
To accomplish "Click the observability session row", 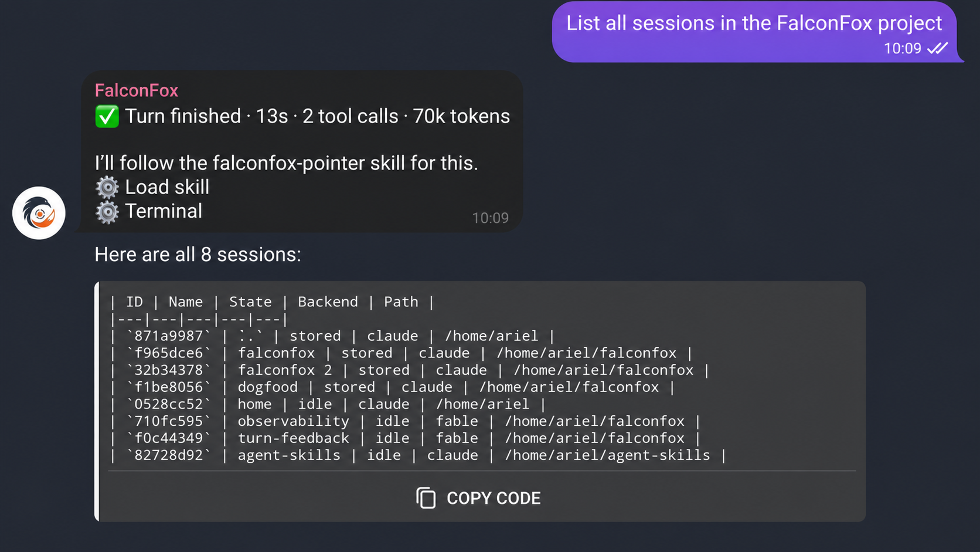I will [406, 421].
